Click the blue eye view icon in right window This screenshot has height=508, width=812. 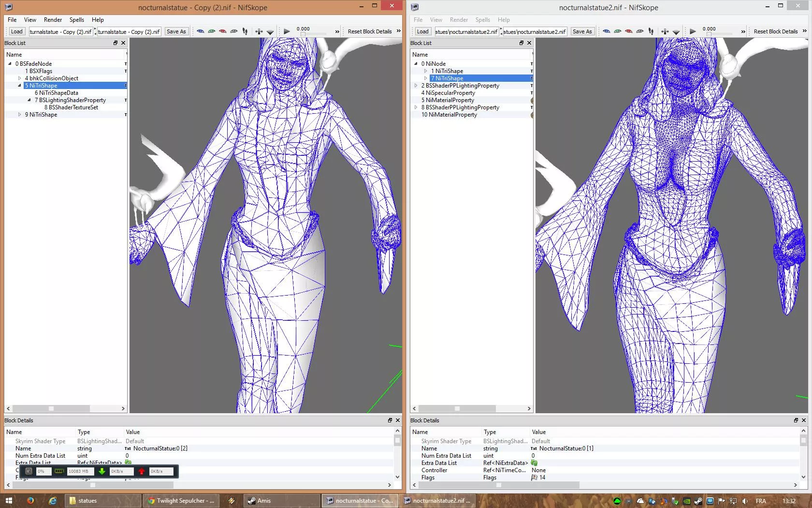point(607,31)
